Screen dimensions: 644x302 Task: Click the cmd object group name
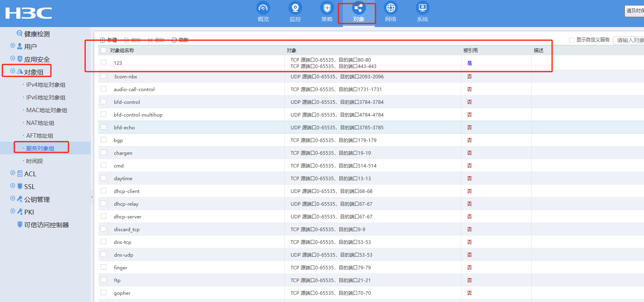click(119, 166)
